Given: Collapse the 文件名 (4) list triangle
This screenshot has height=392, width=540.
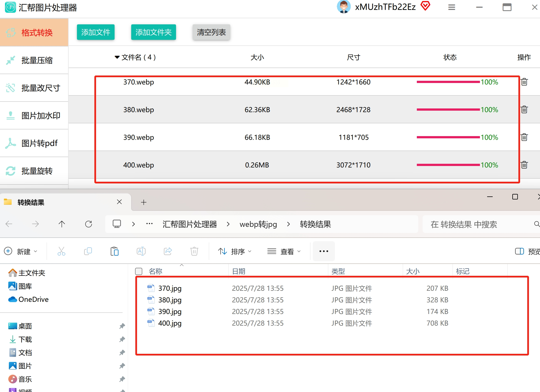Looking at the screenshot, I should [117, 57].
